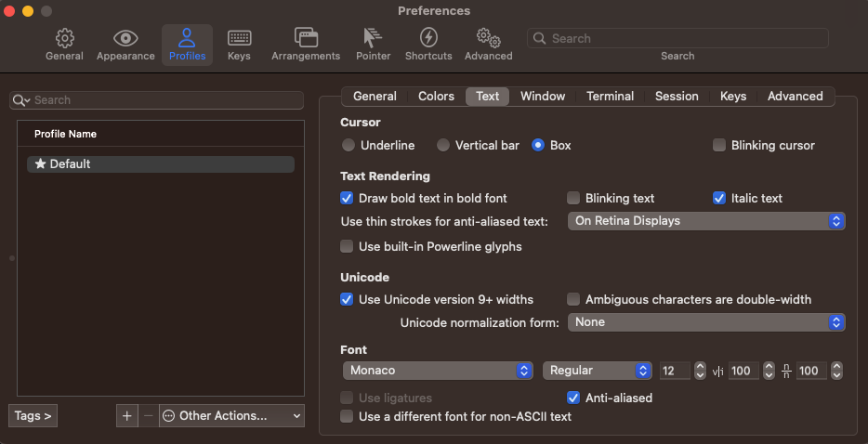This screenshot has height=444, width=868.
Task: Open the Unicode normalization form dropdown
Action: (706, 322)
